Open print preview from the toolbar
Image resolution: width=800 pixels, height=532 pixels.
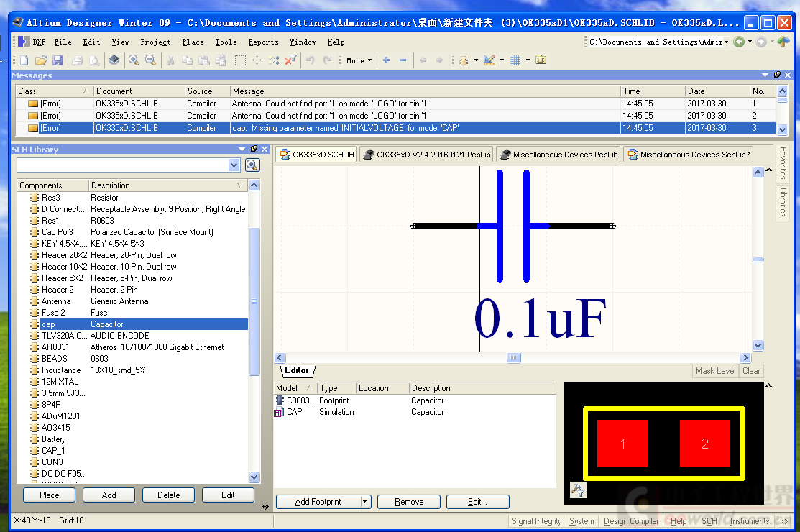click(94, 60)
